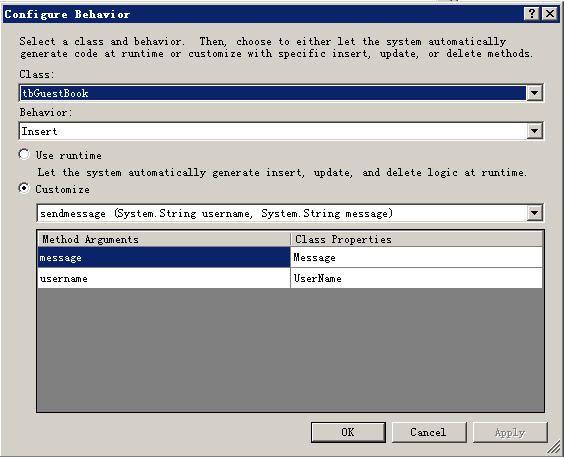Expand the Behavior dropdown arrow
564x457 pixels.
(535, 131)
